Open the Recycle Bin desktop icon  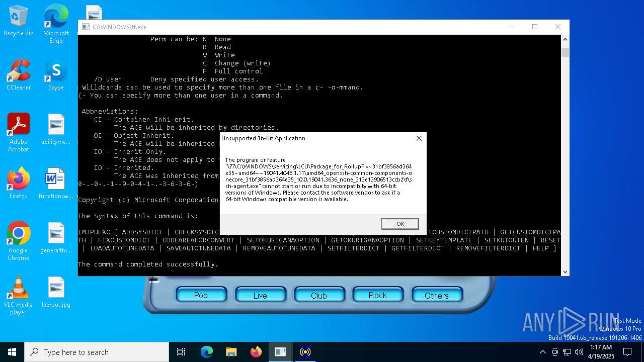[x=19, y=21]
